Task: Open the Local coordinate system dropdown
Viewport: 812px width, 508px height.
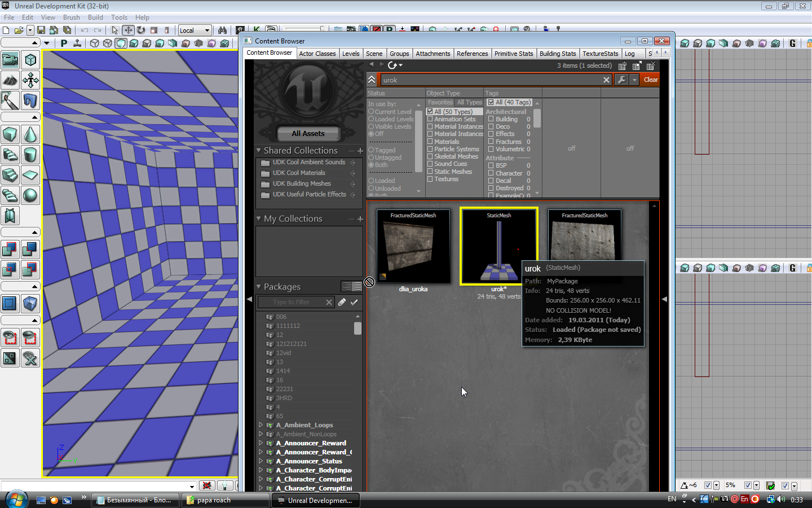Action: [x=195, y=30]
